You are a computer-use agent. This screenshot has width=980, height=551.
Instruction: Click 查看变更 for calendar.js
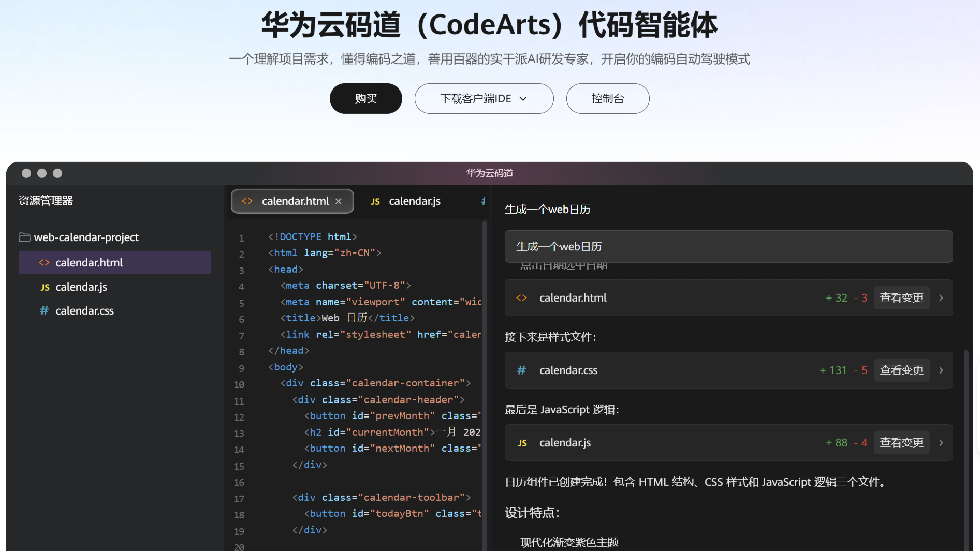tap(901, 442)
